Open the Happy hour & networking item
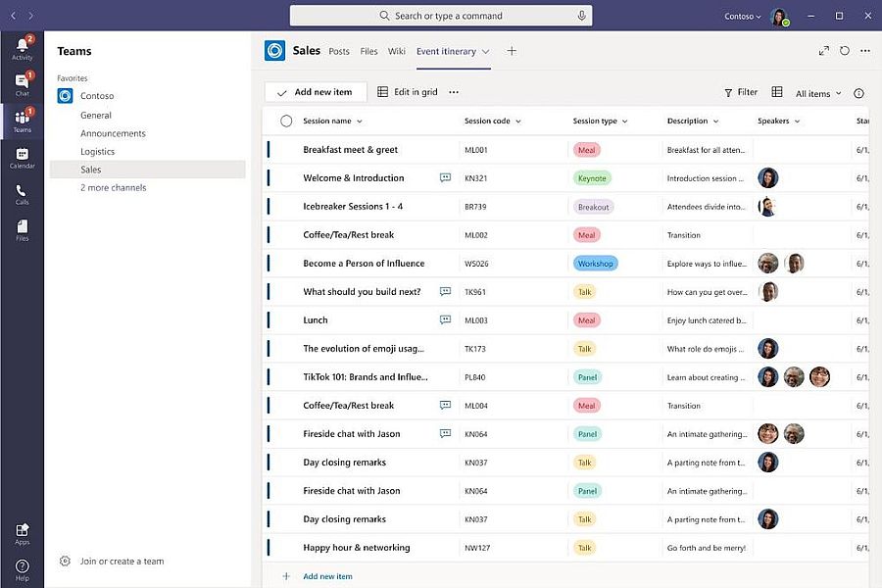 (x=356, y=548)
